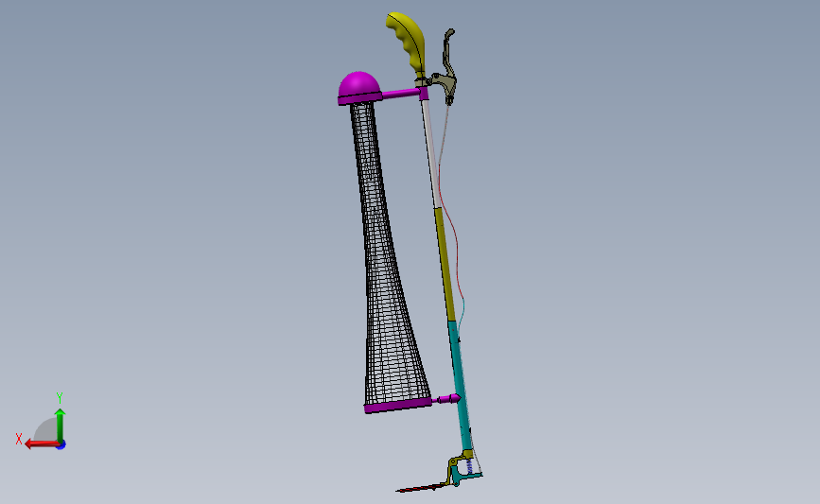Click the green Y axis arrow of the triad
The width and height of the screenshot is (820, 504).
coord(61,425)
